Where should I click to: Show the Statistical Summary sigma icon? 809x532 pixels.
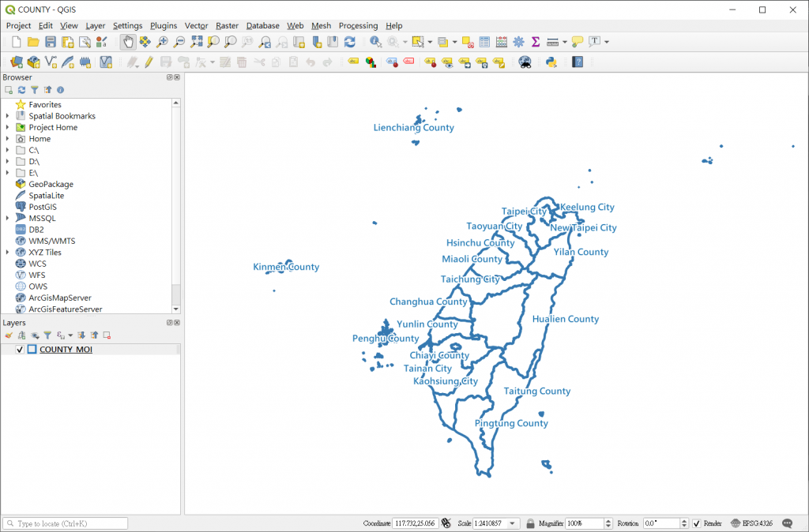click(x=536, y=43)
